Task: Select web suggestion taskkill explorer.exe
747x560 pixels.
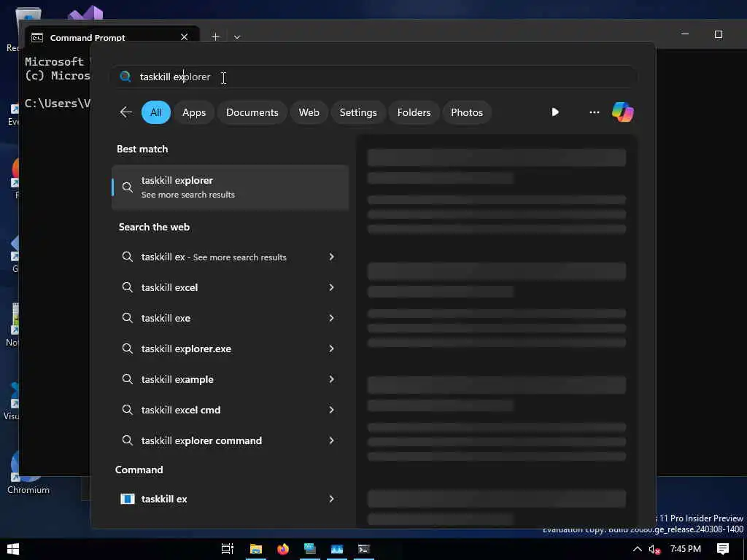Action: point(230,349)
